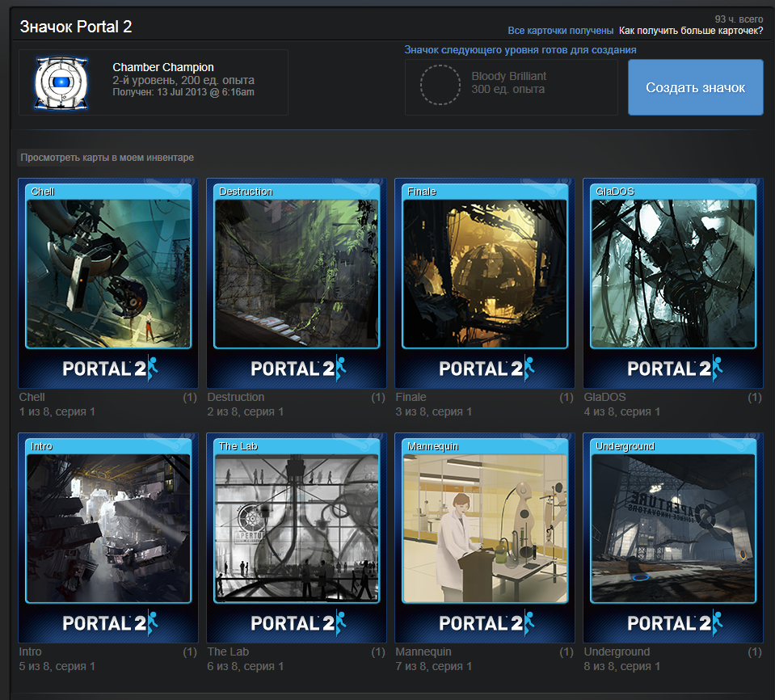The height and width of the screenshot is (700, 775).
Task: Click the 300 ед. опыта text
Action: click(508, 90)
